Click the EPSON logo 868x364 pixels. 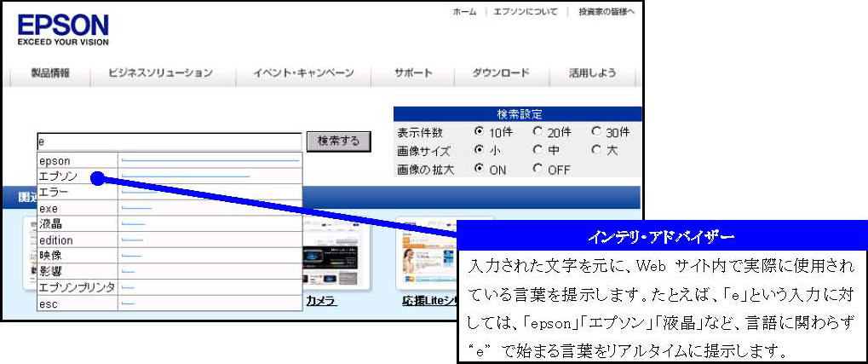(x=63, y=29)
